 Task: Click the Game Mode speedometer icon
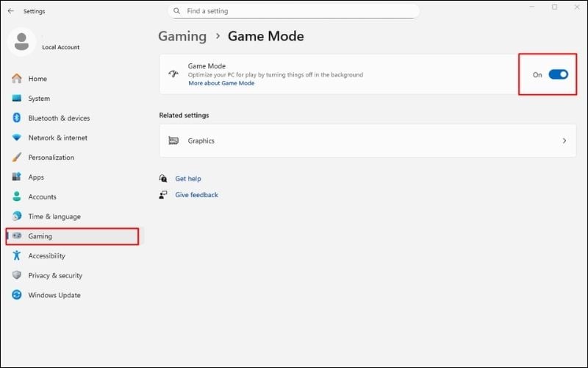[173, 74]
